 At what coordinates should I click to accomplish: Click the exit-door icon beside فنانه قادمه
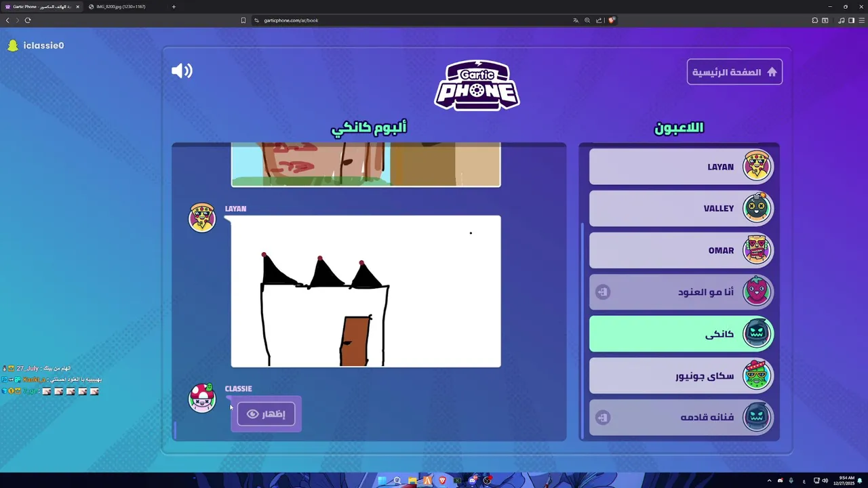tap(603, 418)
